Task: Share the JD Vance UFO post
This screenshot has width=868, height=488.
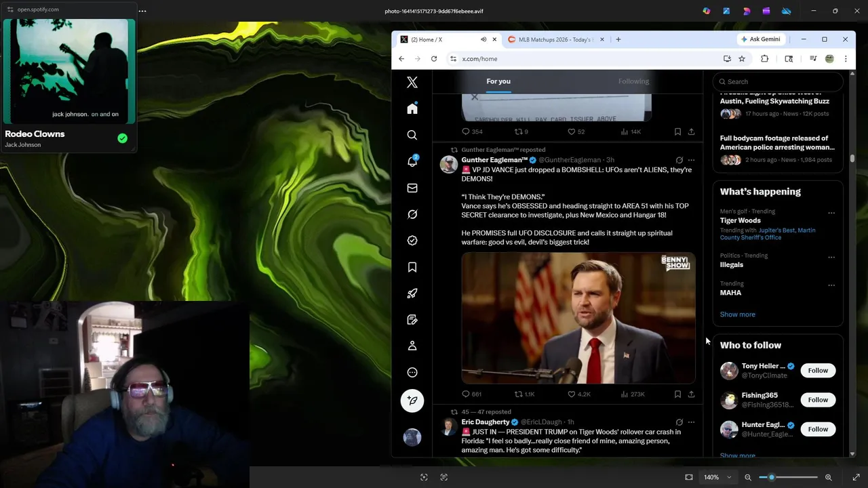Action: pos(691,394)
